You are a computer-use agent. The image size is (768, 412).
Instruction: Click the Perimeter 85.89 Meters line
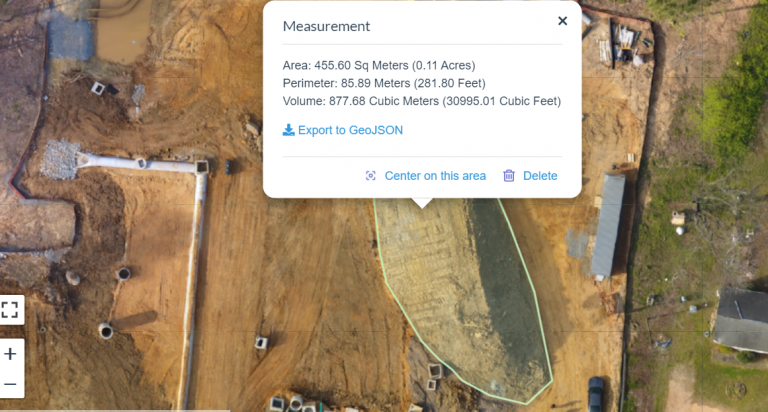tap(384, 83)
